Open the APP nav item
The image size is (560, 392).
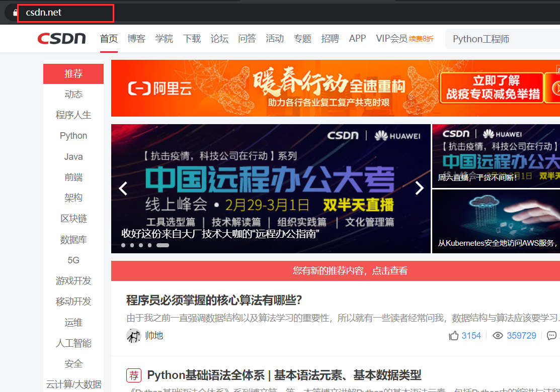(x=358, y=39)
